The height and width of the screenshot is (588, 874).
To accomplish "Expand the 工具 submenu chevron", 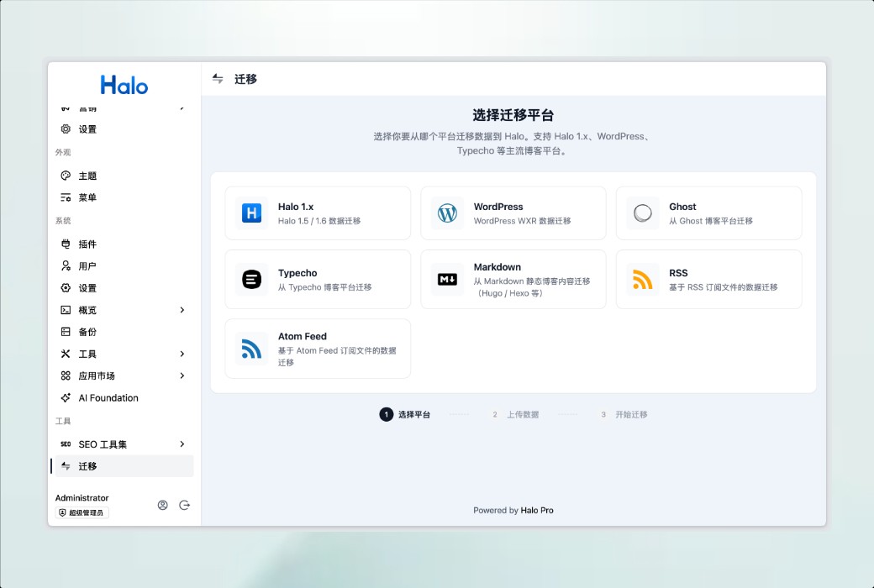I will point(182,354).
